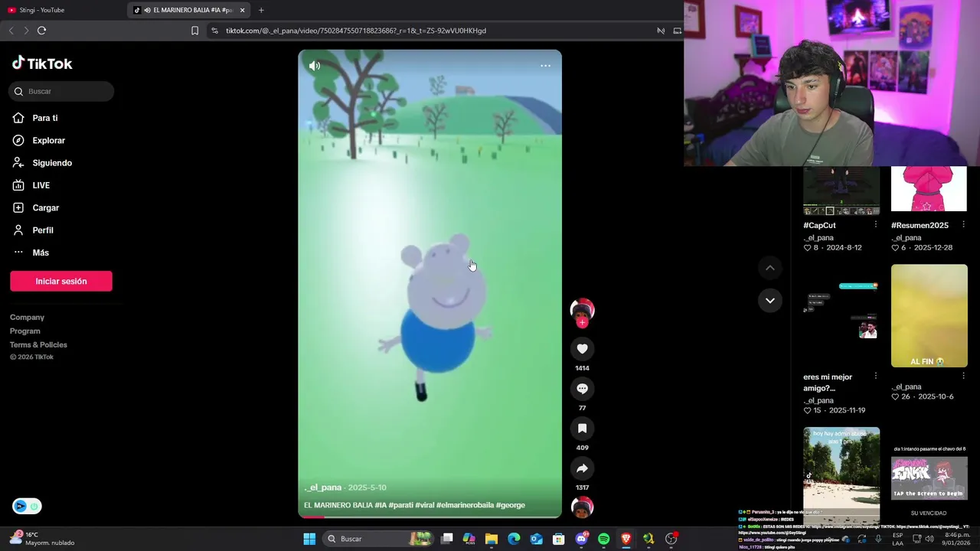The image size is (980, 551).
Task: Bookmark the video with the save icon
Action: click(x=582, y=429)
